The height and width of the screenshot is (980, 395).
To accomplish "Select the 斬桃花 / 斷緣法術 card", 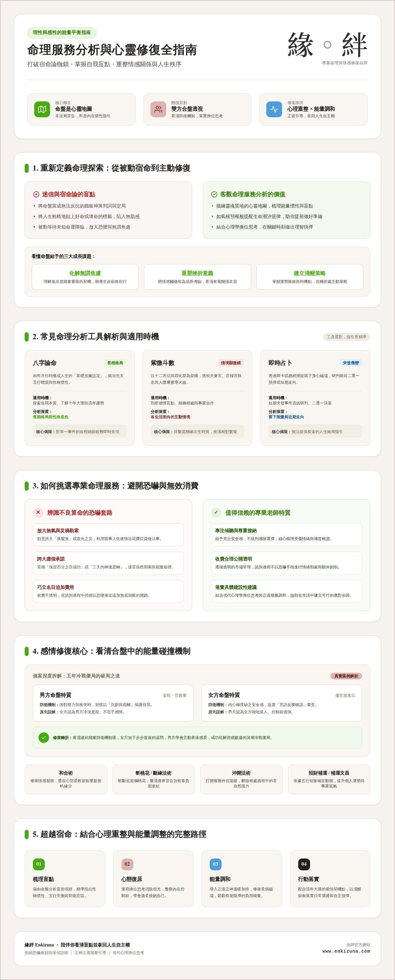I will pos(154,779).
